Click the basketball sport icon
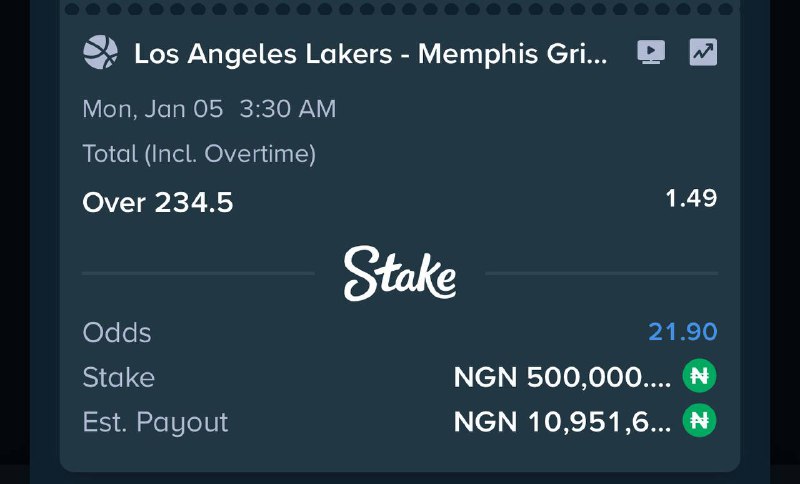 click(100, 52)
